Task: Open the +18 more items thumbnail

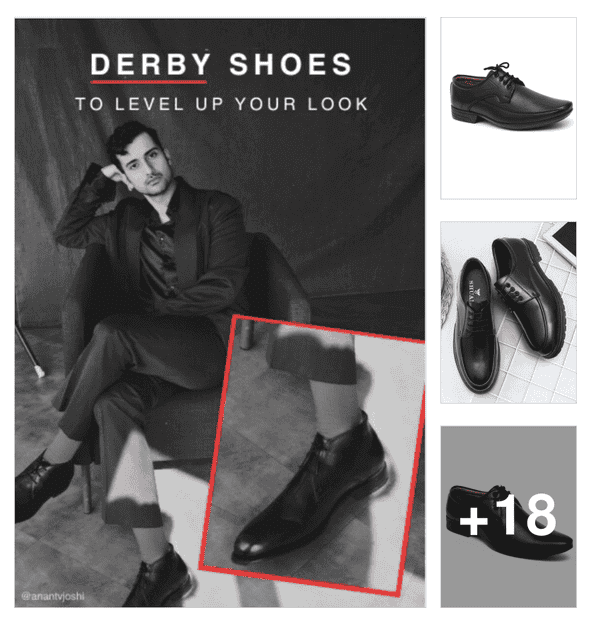Action: click(x=508, y=516)
